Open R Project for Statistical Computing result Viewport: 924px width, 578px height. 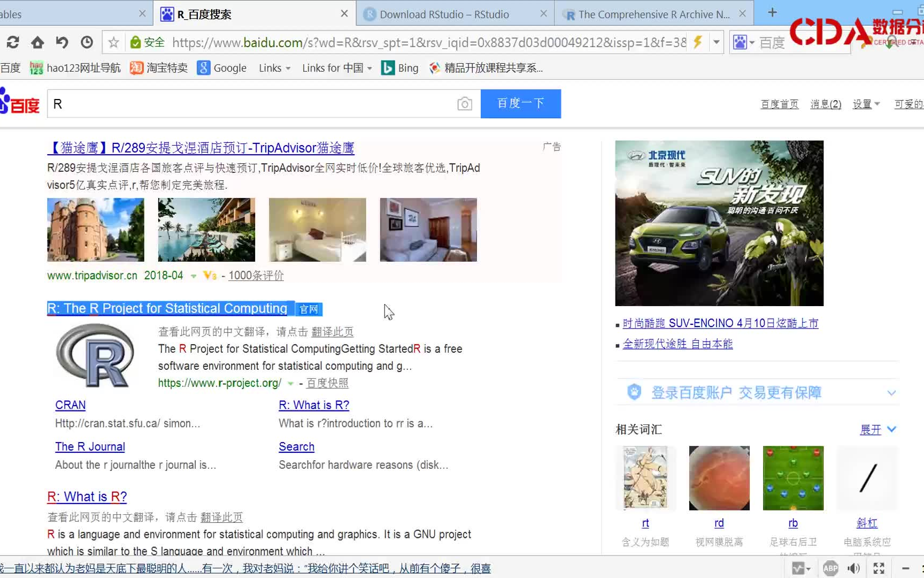167,308
